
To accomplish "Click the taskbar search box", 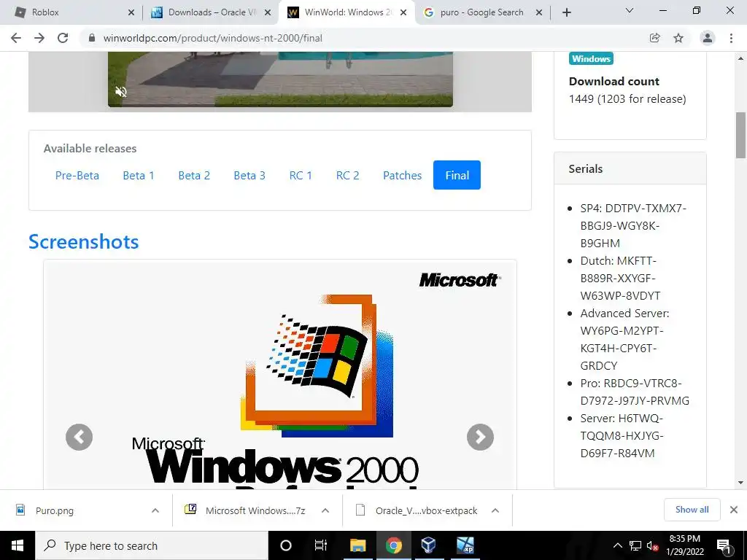I will (x=152, y=545).
